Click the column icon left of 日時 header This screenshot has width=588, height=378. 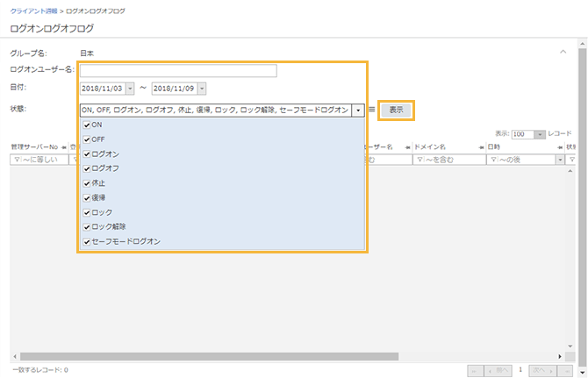click(481, 147)
